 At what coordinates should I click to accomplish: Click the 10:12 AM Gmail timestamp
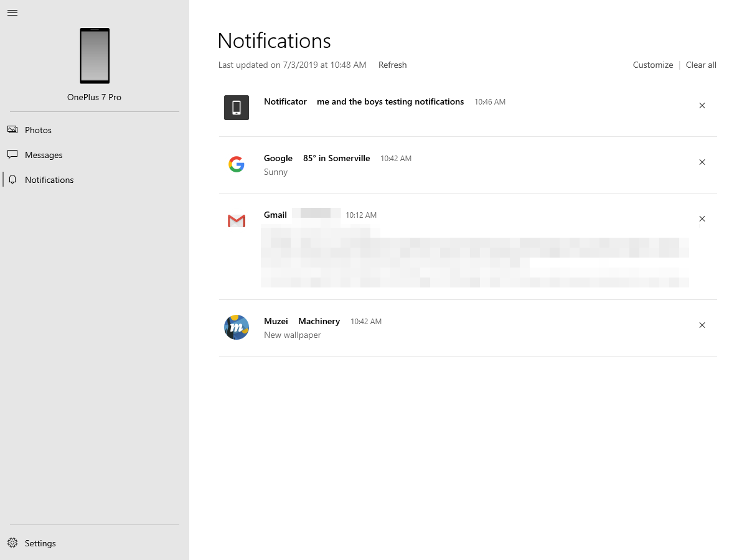361,215
